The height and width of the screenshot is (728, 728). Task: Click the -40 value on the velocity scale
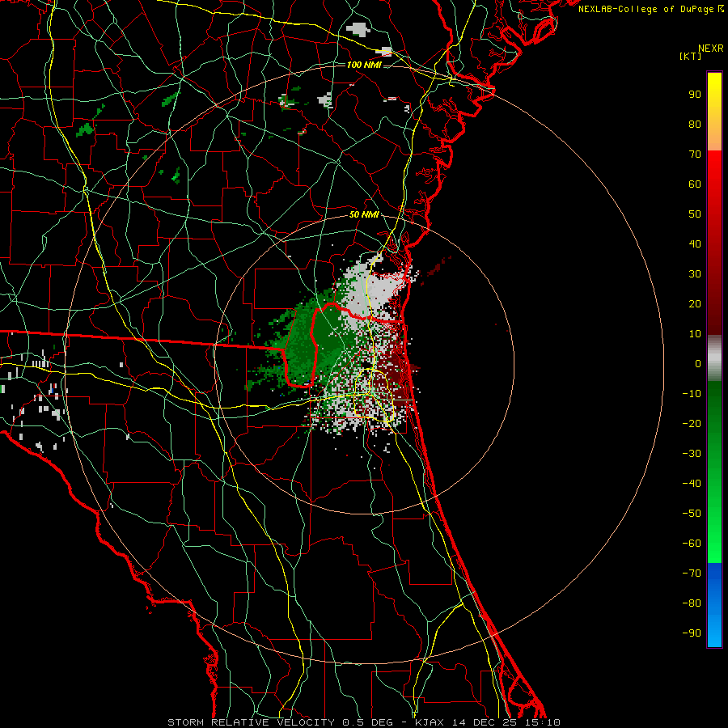[x=692, y=484]
